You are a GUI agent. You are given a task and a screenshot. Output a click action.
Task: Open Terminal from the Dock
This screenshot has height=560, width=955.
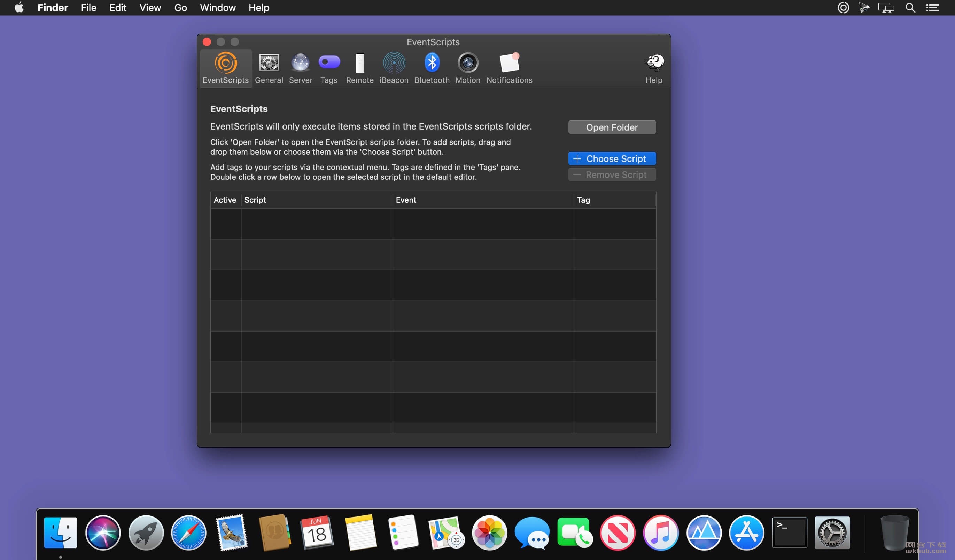coord(790,533)
